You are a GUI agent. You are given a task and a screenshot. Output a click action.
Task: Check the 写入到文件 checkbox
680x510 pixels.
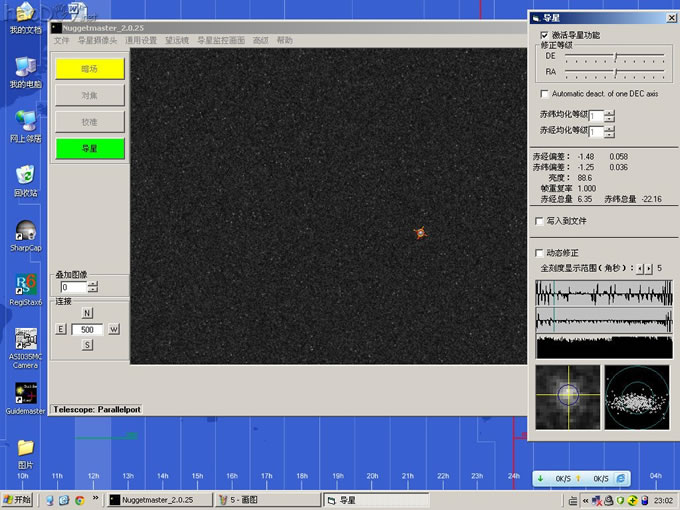541,220
